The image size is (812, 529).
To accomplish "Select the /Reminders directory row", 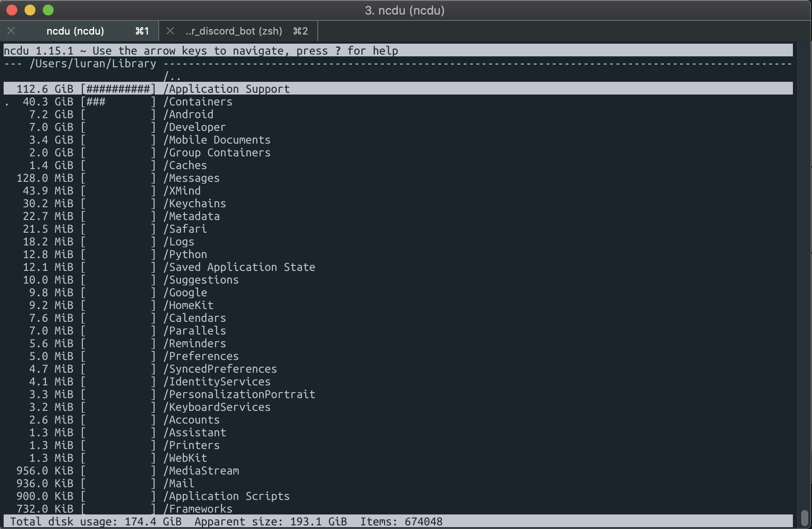I will tap(398, 344).
